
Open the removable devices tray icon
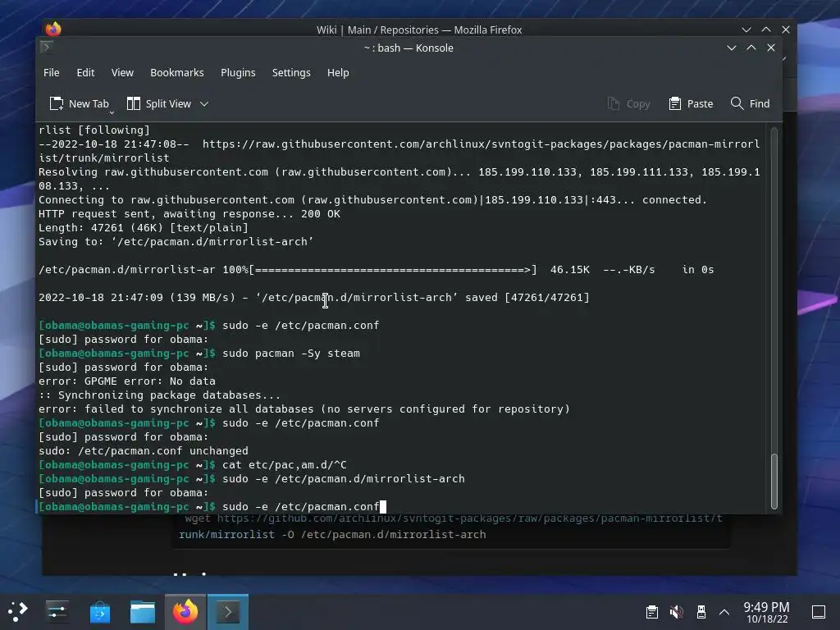(701, 612)
